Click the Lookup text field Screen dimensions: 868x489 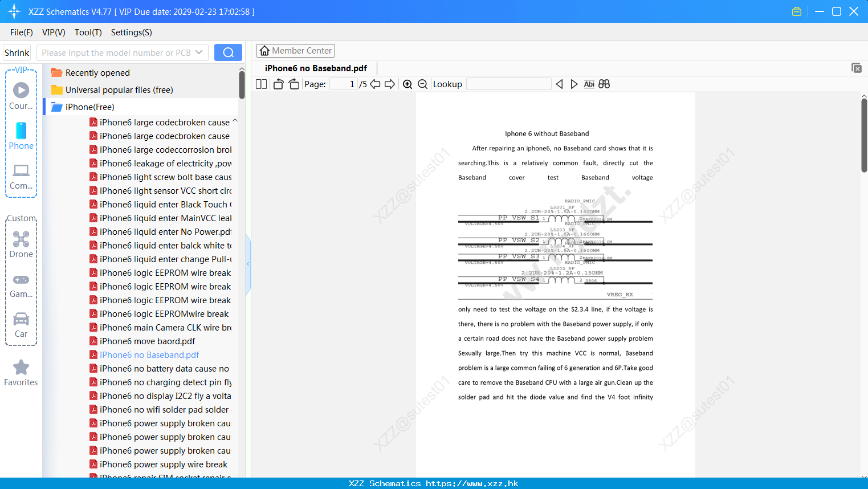tap(509, 84)
